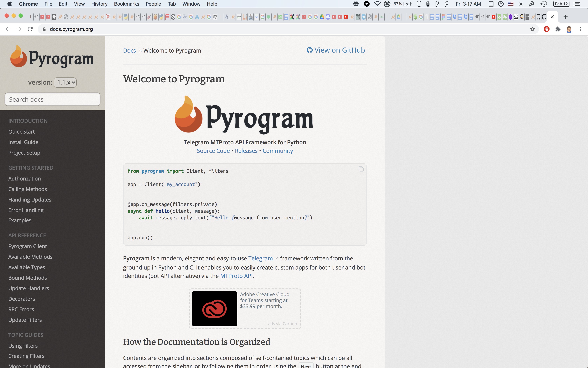Image resolution: width=588 pixels, height=368 pixels.
Task: Open a new tab with plus button
Action: point(565,17)
